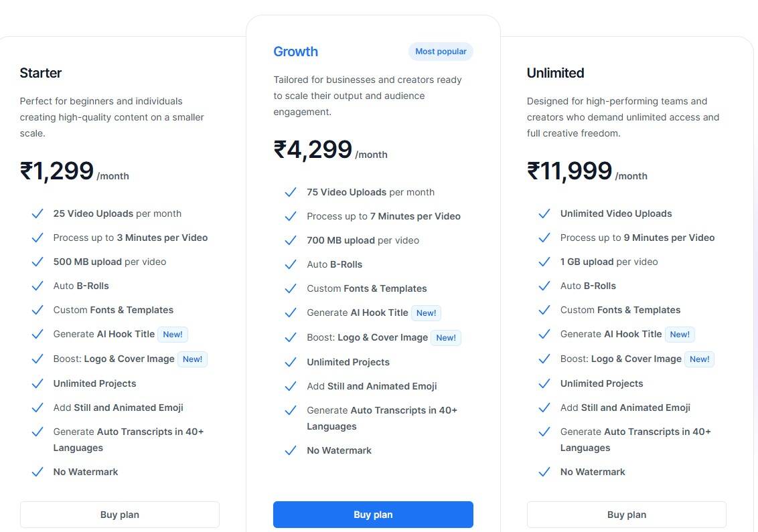Click the Unlimited plan title
Screen dimensions: 758x532
point(555,73)
